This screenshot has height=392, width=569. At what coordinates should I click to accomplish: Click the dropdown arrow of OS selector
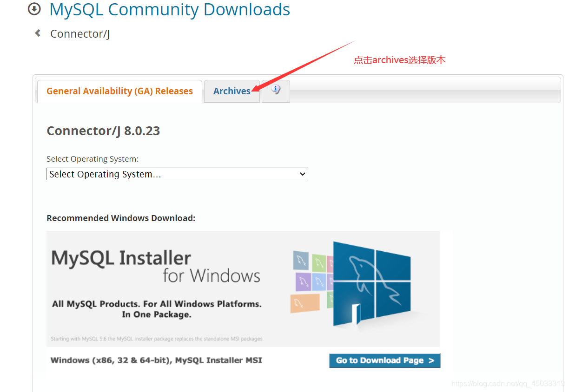coord(303,174)
